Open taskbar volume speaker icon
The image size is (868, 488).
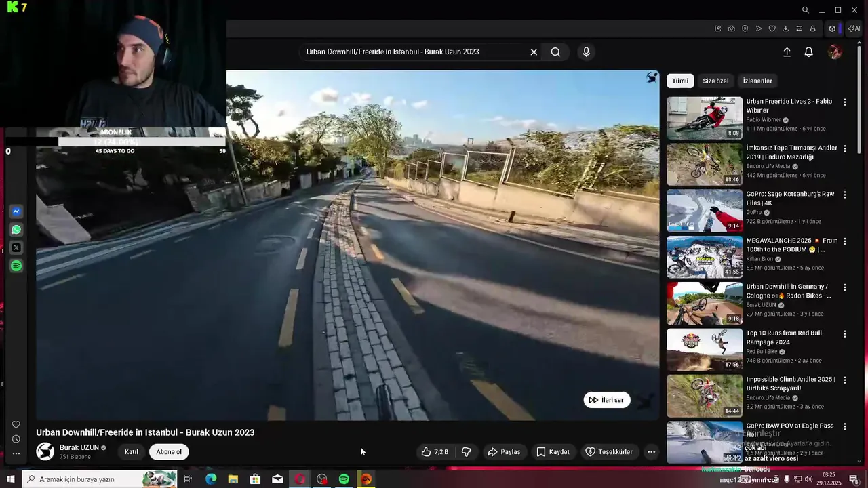tap(808, 479)
